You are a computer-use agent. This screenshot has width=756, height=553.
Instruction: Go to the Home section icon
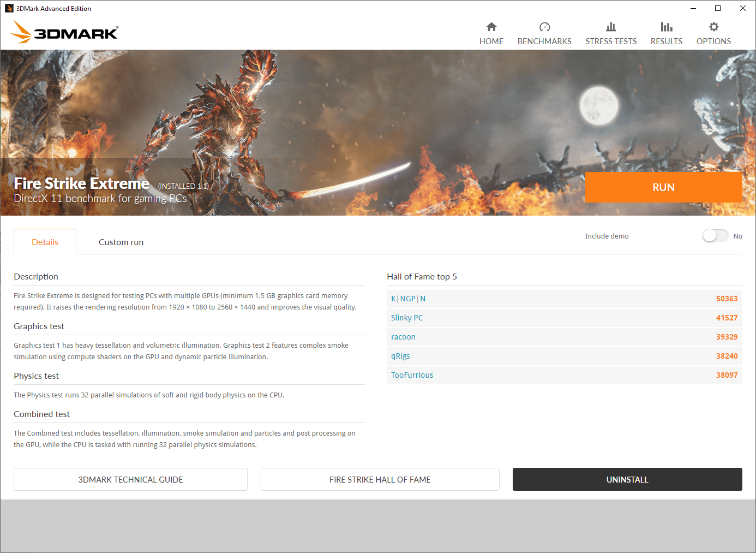pos(491,27)
